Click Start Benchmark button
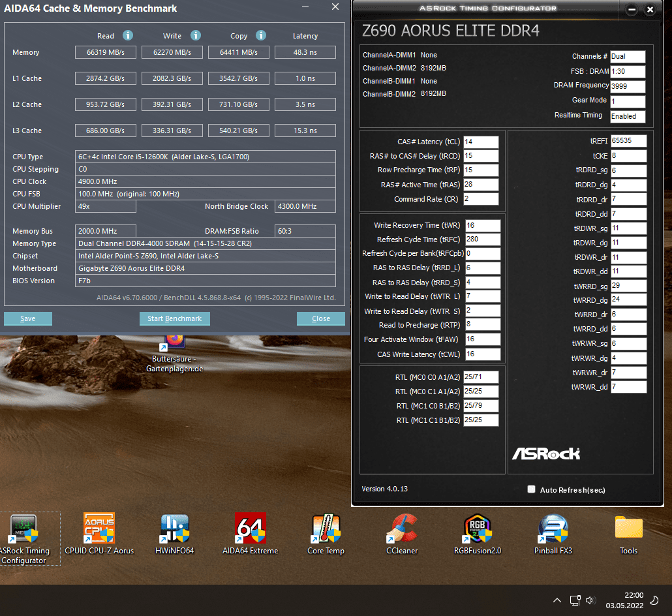The width and height of the screenshot is (672, 616). point(174,318)
